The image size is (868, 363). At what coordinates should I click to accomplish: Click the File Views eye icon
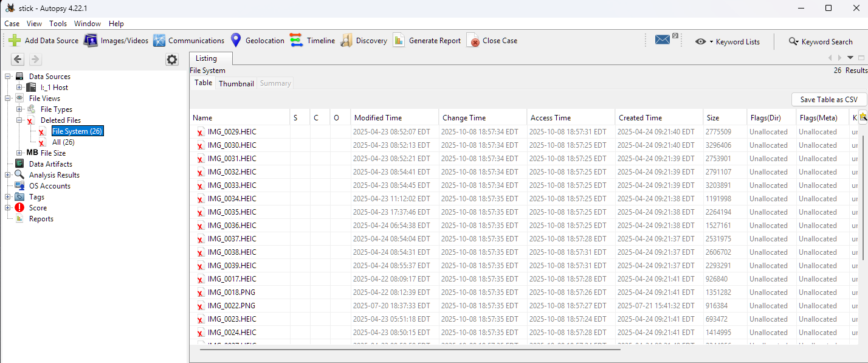coord(19,99)
